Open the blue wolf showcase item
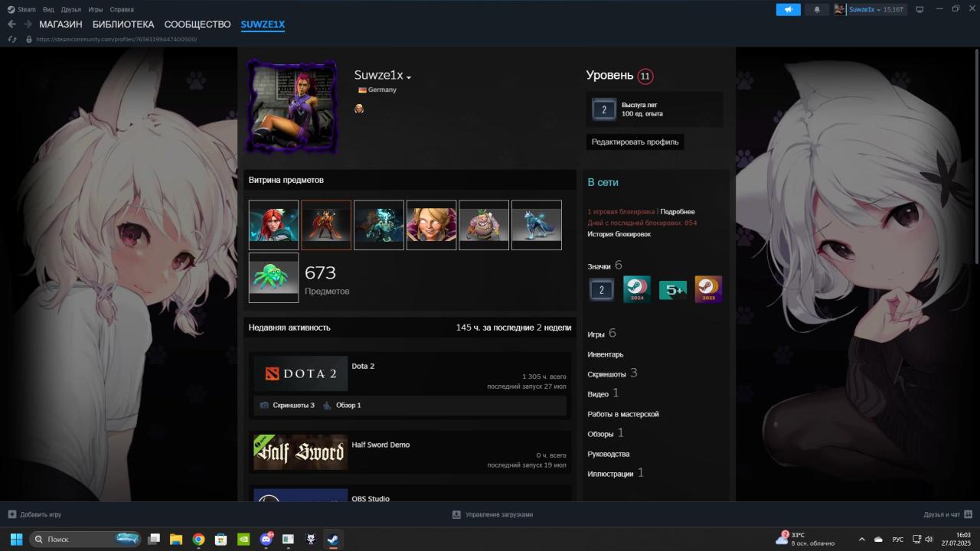The image size is (980, 551). pyautogui.click(x=537, y=225)
